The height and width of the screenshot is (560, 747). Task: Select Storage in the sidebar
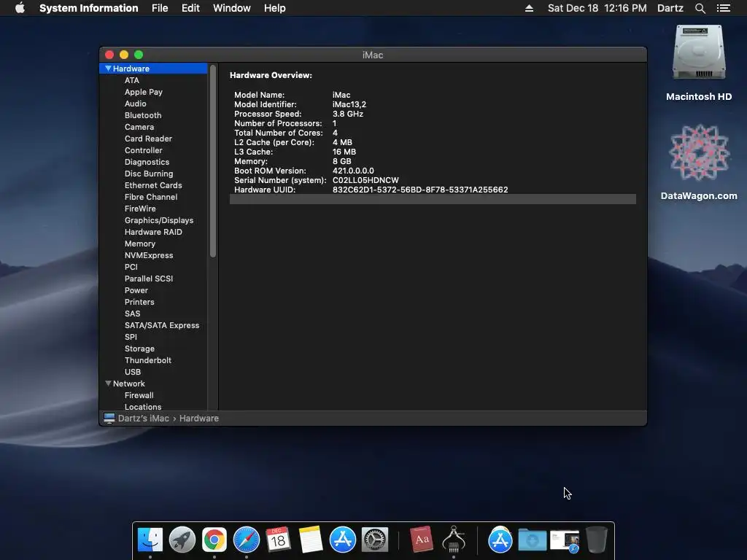click(139, 349)
